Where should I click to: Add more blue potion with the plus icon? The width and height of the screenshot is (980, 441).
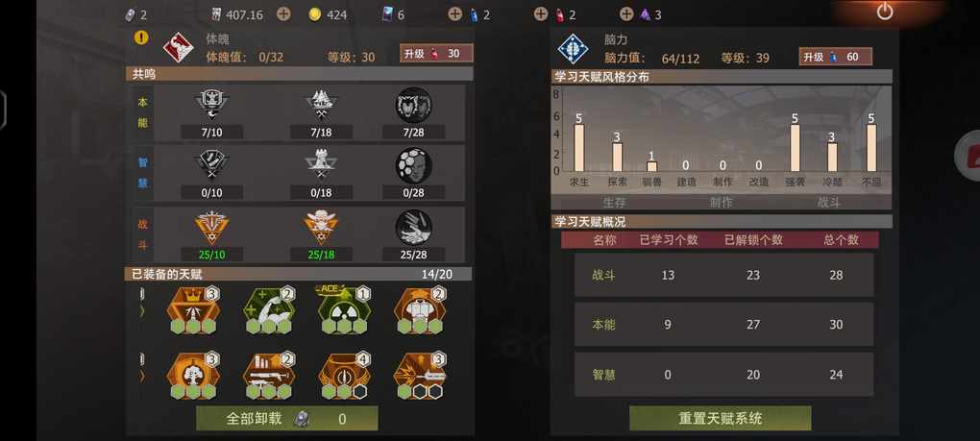coord(455,13)
